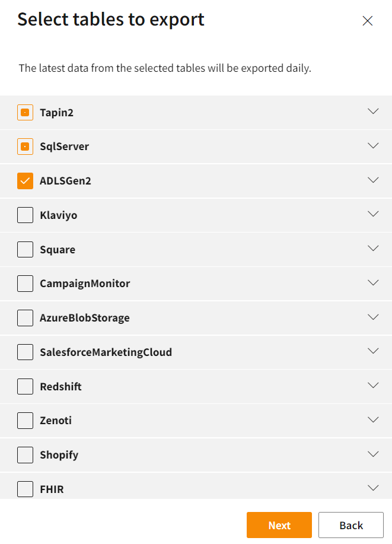Viewport: 392px width, 544px height.
Task: Check the Shopify checkbox
Action: point(25,455)
